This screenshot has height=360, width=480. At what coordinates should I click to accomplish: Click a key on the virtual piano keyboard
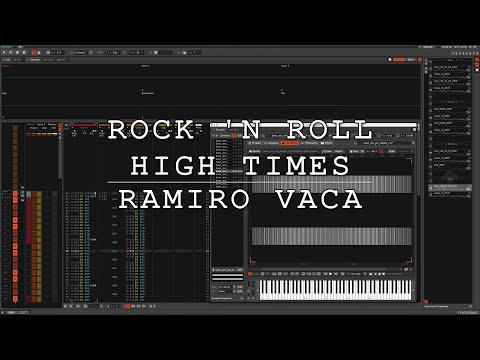[335, 290]
